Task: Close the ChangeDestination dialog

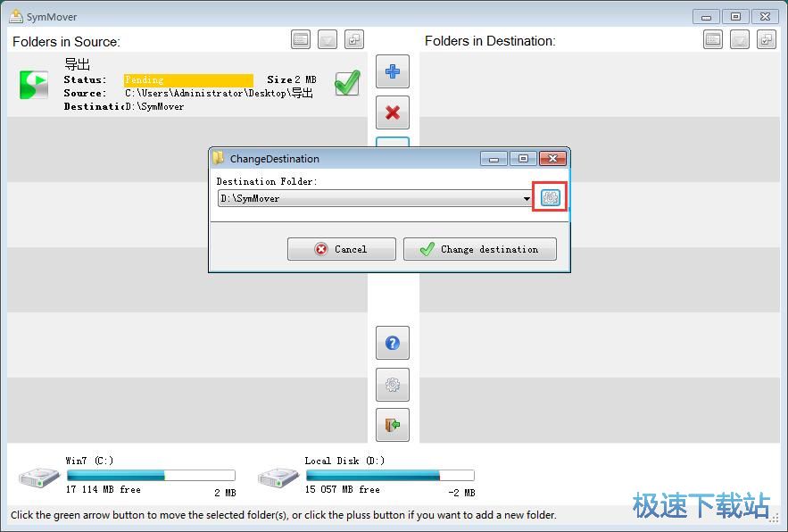Action: [x=552, y=158]
